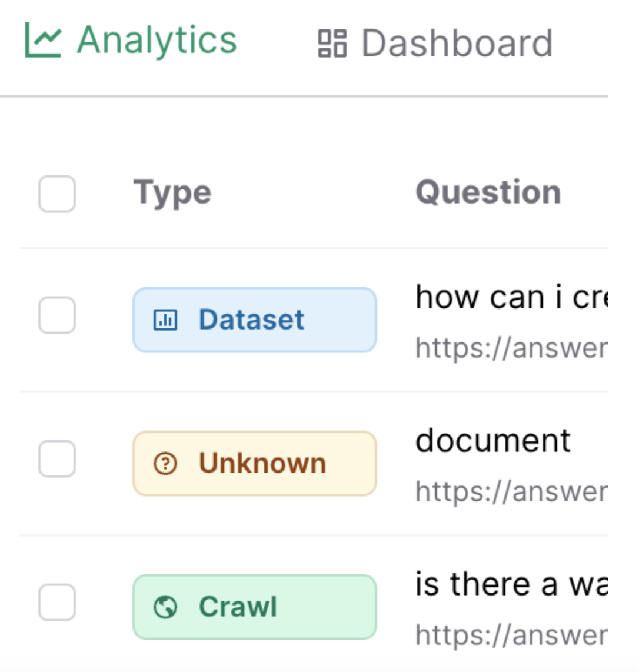Click the Analytics line chart icon

(x=42, y=41)
